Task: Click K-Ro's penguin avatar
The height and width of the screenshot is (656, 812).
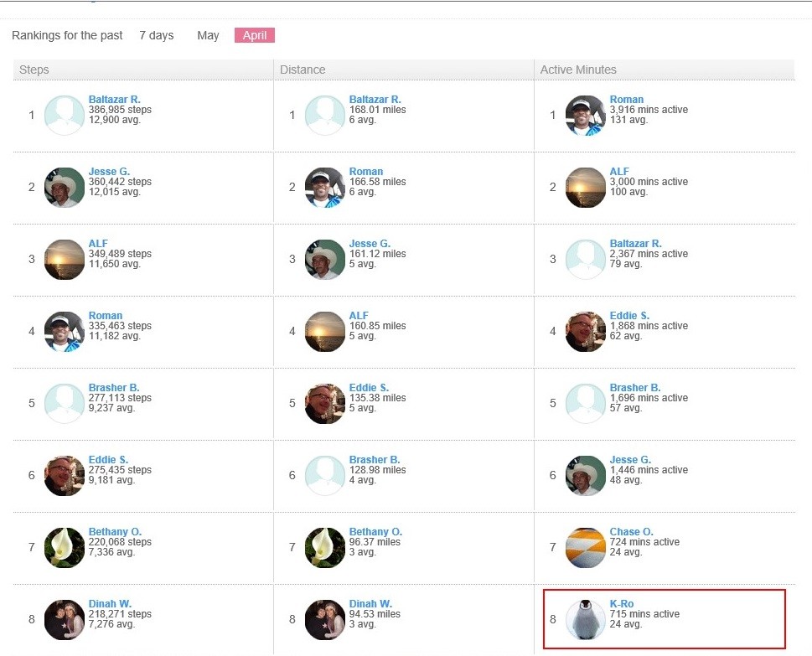Action: click(x=586, y=620)
